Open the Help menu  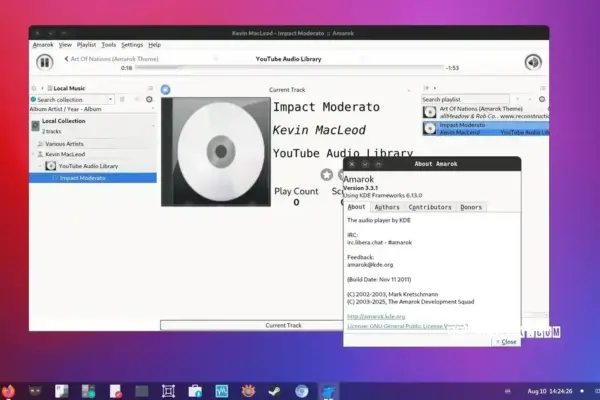pos(155,45)
